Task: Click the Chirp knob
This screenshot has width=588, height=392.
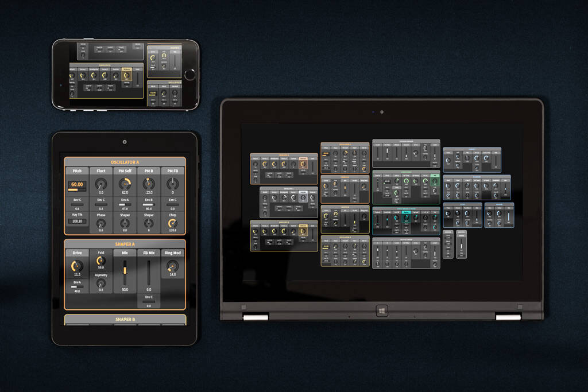Action: pyautogui.click(x=172, y=224)
